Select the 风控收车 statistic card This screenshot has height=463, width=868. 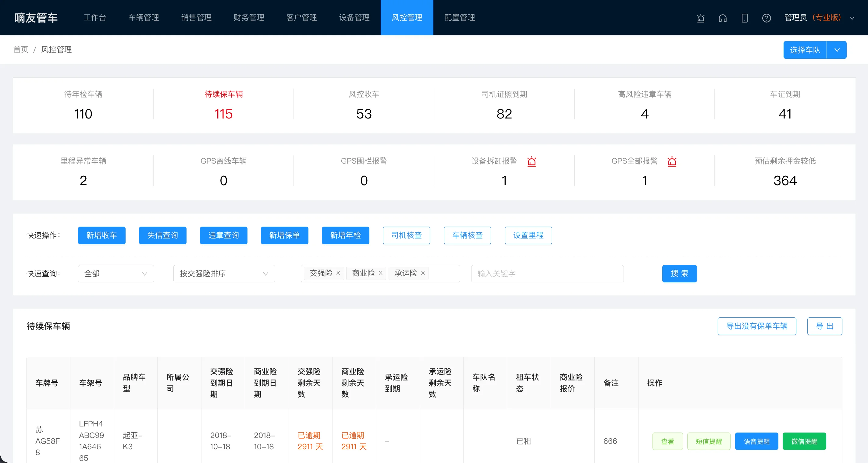(364, 105)
